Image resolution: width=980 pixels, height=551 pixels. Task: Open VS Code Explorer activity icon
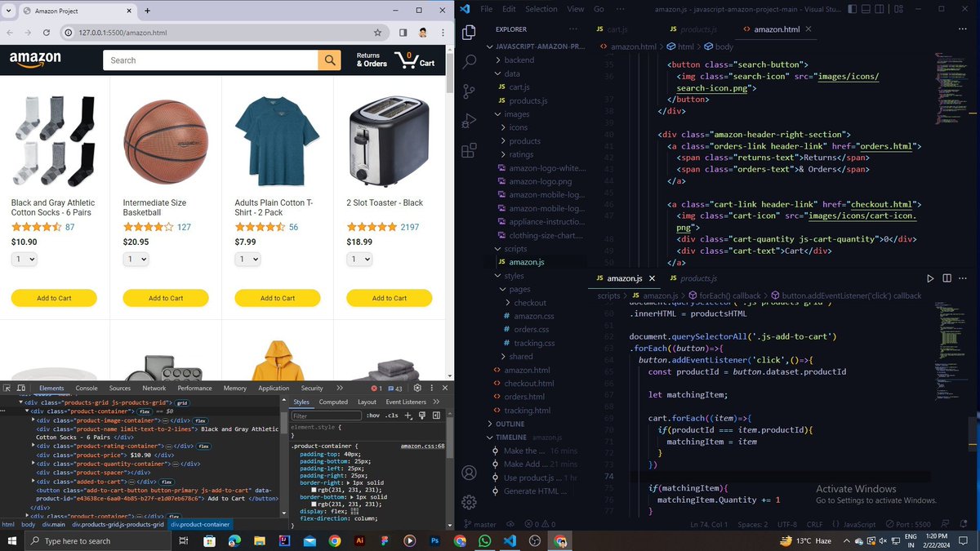point(469,32)
